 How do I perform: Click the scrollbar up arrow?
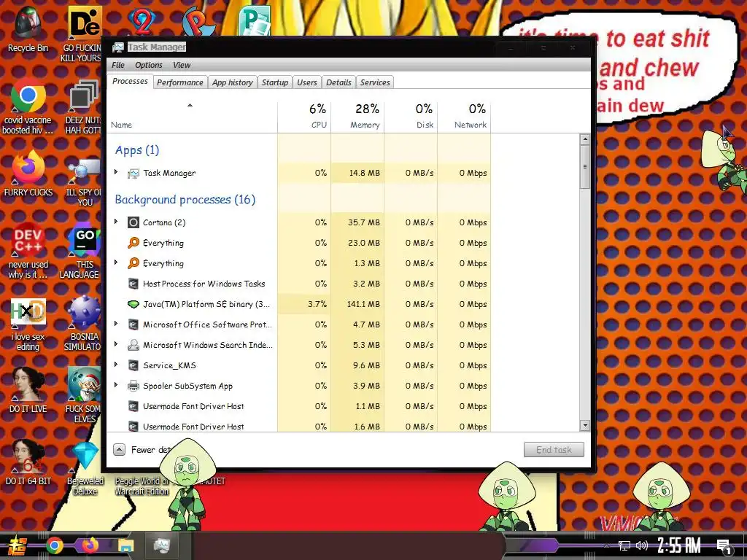click(x=585, y=139)
